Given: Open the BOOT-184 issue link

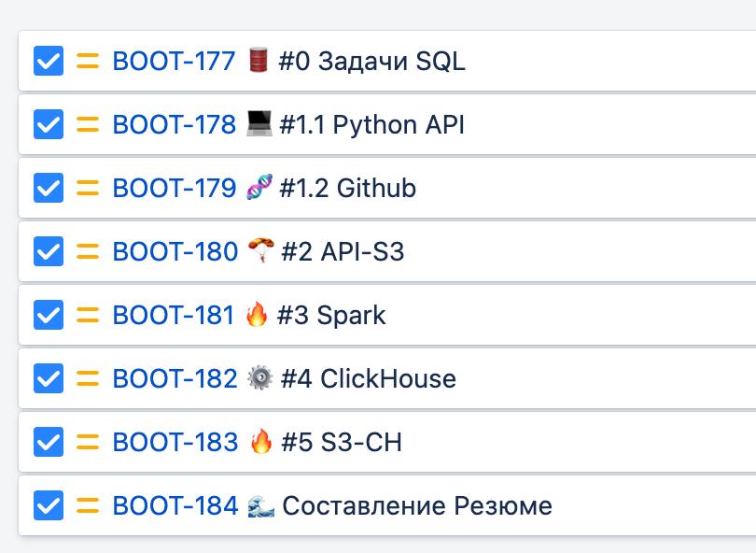Looking at the screenshot, I should coord(175,505).
